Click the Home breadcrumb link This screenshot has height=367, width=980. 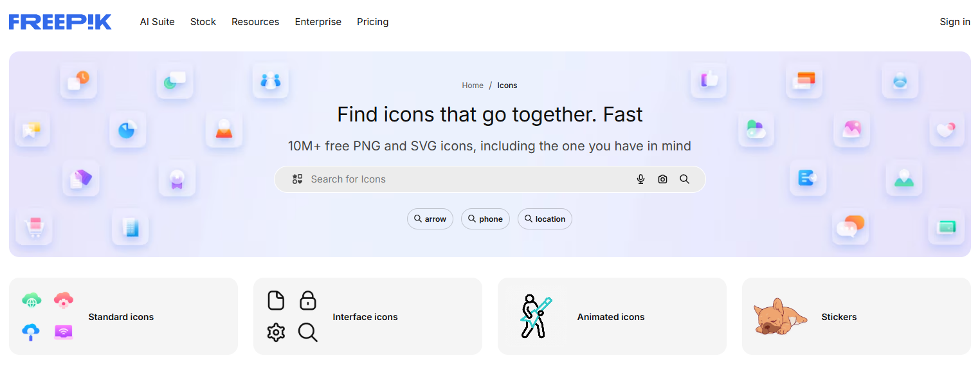473,85
